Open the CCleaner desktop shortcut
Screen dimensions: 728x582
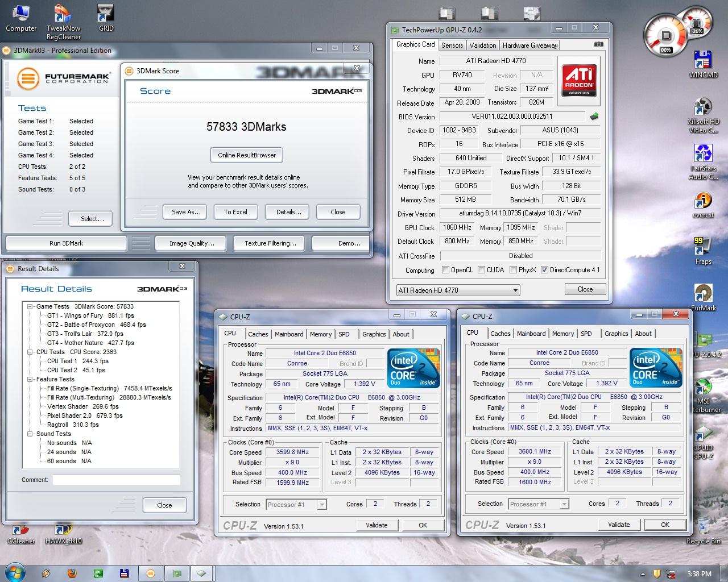pos(21,533)
